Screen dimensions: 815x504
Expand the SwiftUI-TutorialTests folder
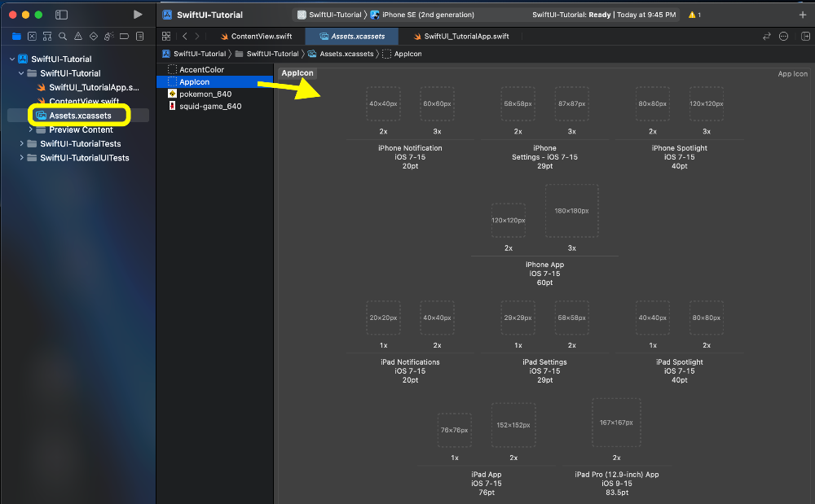coord(22,144)
